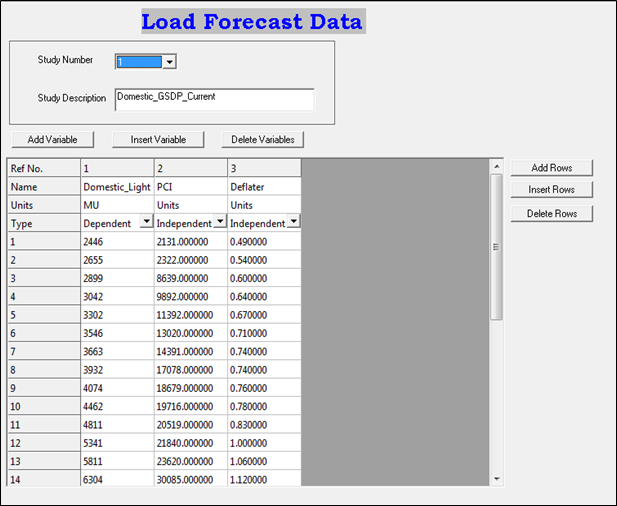Select column header Ref No. 2
This screenshot has width=617, height=506.
pos(191,168)
